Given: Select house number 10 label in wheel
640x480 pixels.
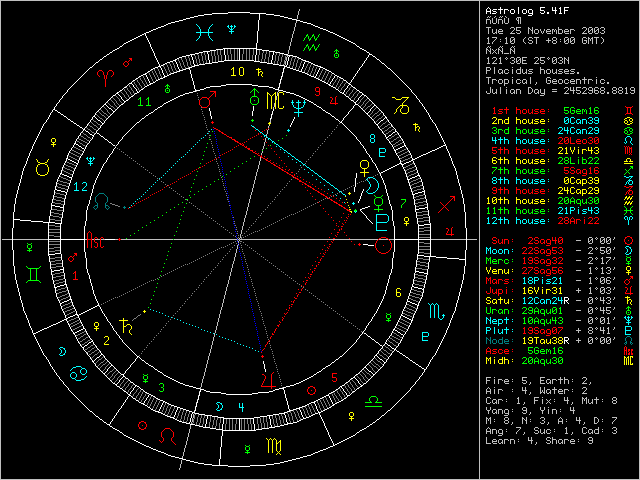Looking at the screenshot, I should [x=238, y=72].
